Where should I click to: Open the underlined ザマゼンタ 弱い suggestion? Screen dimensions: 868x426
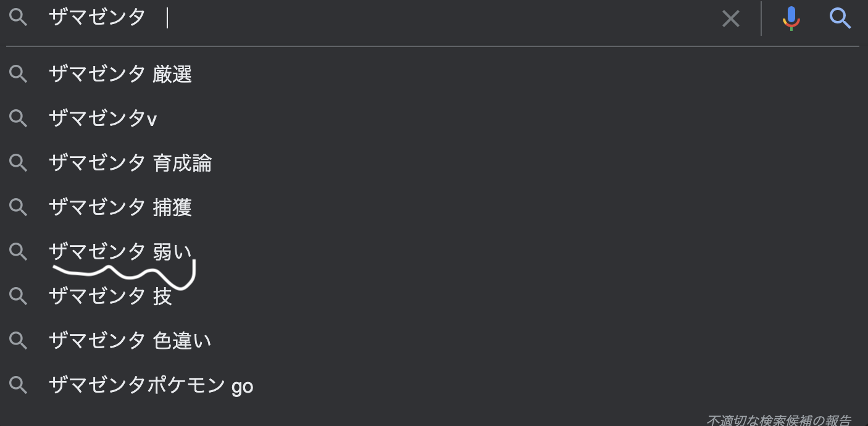pos(120,252)
